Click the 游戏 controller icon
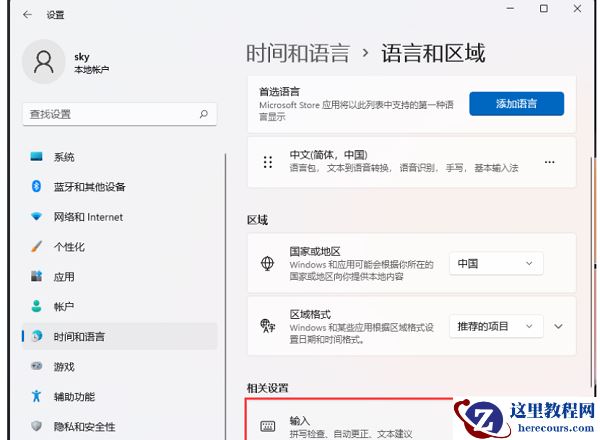Viewport: 600px width, 440px height. click(x=36, y=366)
